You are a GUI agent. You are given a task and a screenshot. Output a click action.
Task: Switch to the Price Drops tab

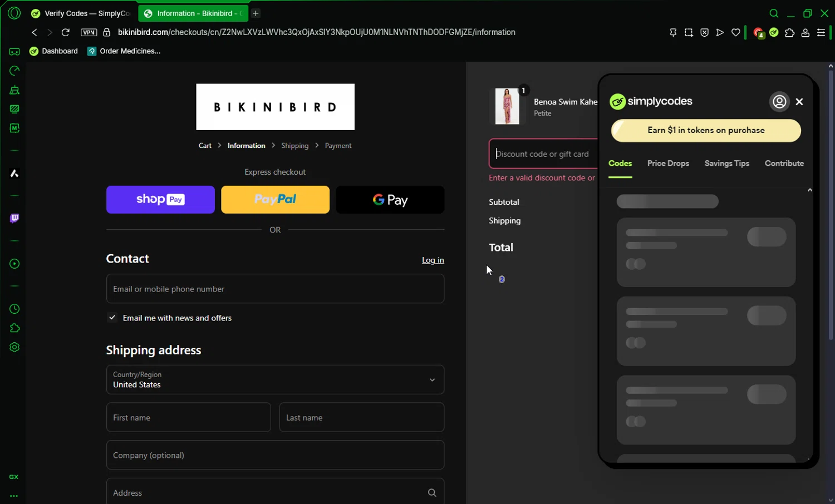(668, 164)
